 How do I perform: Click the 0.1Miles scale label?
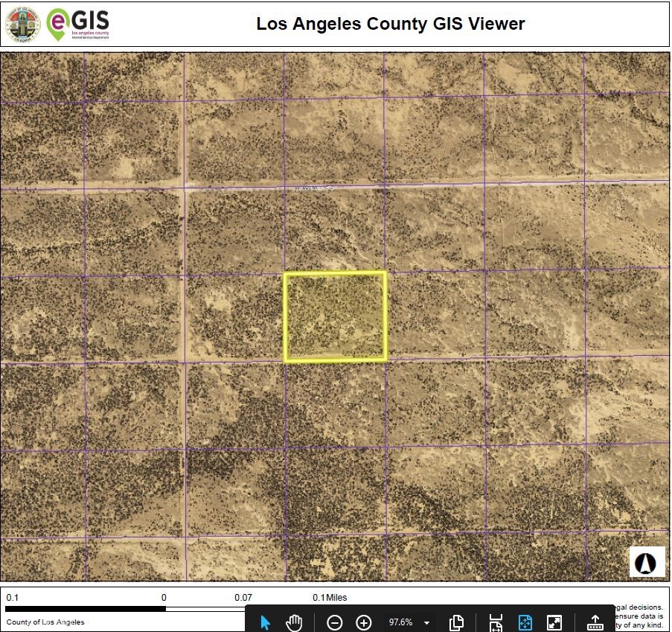coord(330,597)
